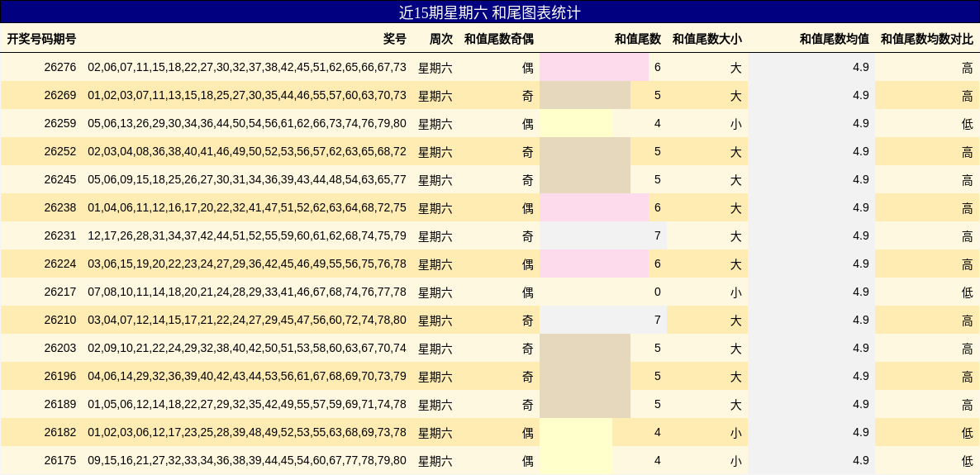Click 偶 parity cell in row 26224
Viewport: 980px width, 475px height.
tap(527, 264)
